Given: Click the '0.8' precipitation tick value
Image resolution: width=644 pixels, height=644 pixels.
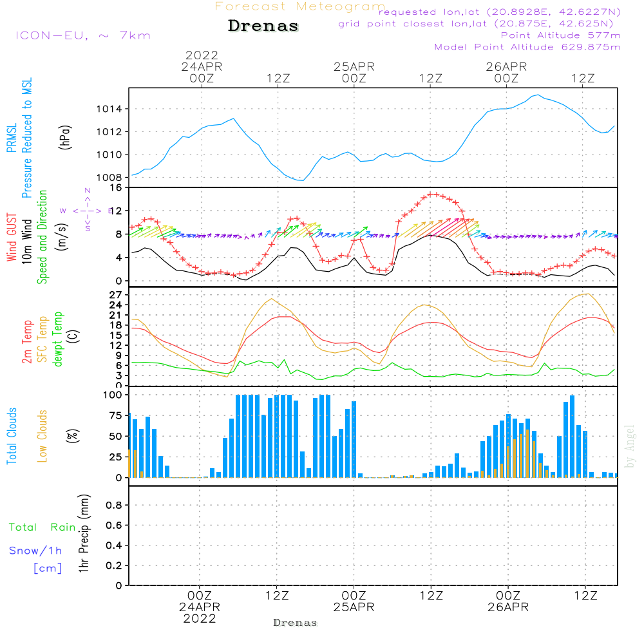Looking at the screenshot, I should coord(114,505).
